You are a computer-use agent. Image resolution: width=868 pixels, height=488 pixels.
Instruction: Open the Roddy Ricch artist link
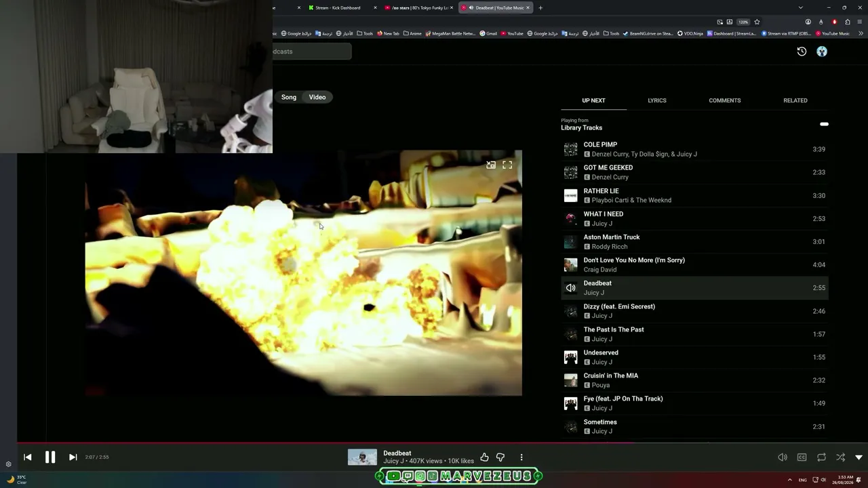coord(610,247)
